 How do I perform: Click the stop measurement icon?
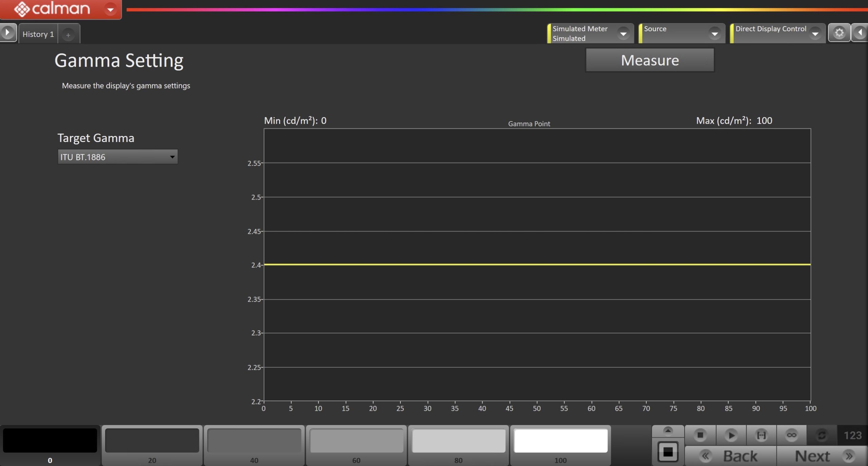click(x=700, y=435)
